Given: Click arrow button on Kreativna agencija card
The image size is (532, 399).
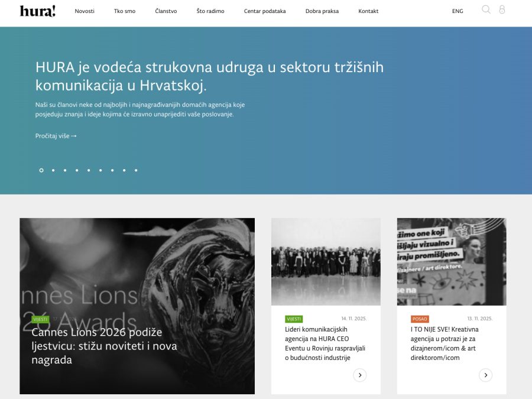Looking at the screenshot, I should coord(485,375).
